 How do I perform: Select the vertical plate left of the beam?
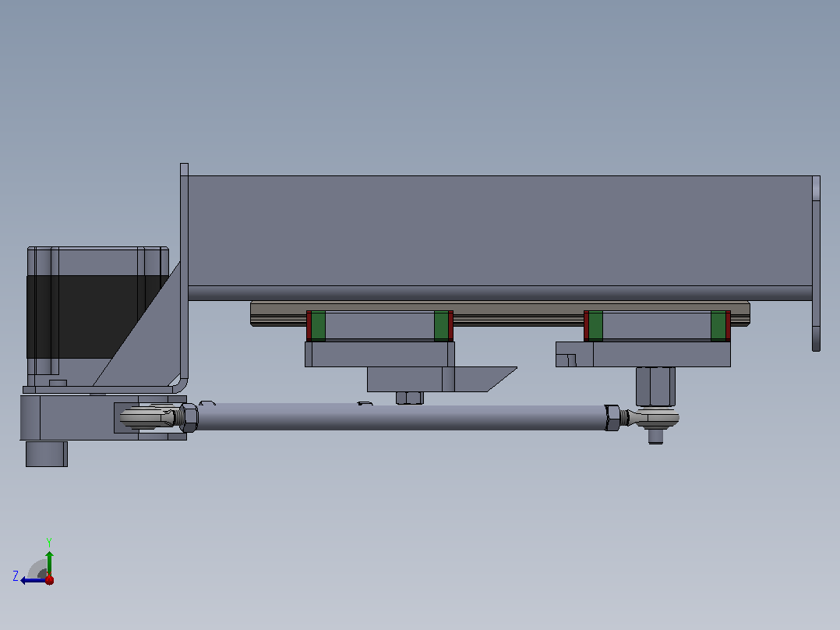[184, 274]
